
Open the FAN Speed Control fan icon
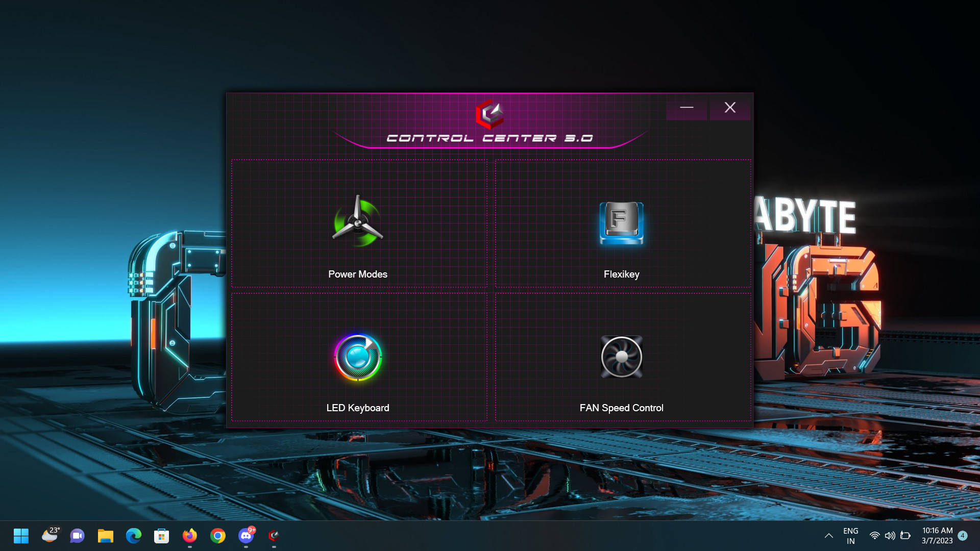(x=621, y=357)
